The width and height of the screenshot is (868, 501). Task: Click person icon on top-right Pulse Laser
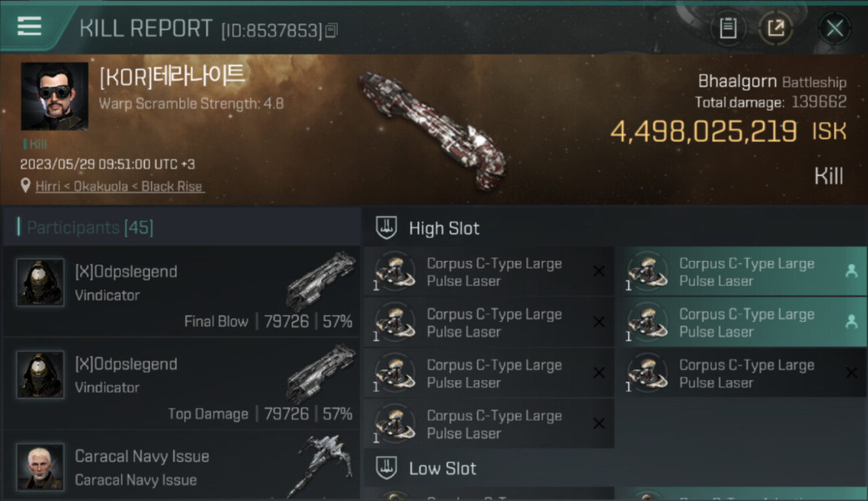[851, 271]
